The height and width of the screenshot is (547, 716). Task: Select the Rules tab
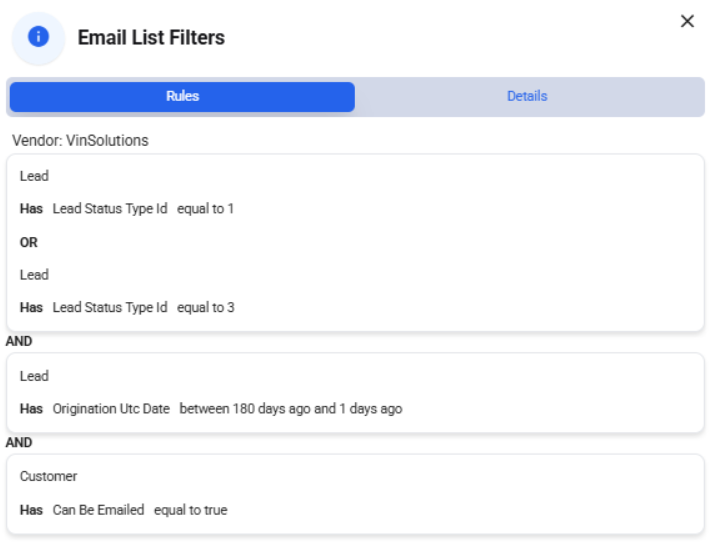(182, 96)
